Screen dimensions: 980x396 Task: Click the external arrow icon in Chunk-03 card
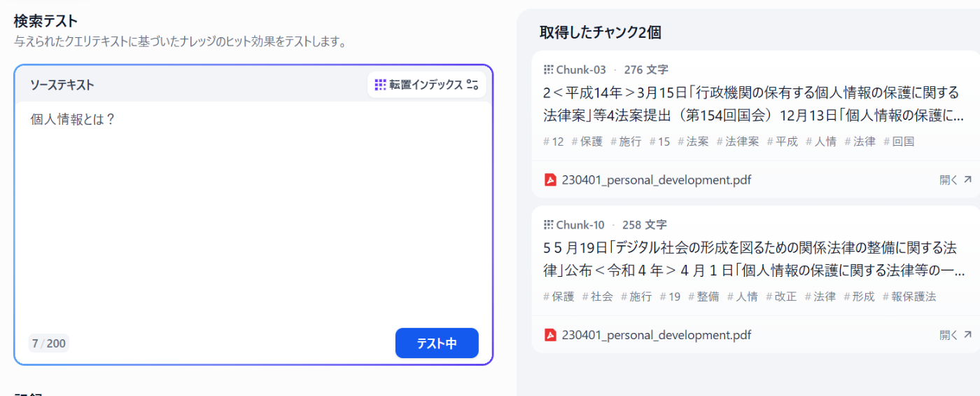click(x=968, y=179)
